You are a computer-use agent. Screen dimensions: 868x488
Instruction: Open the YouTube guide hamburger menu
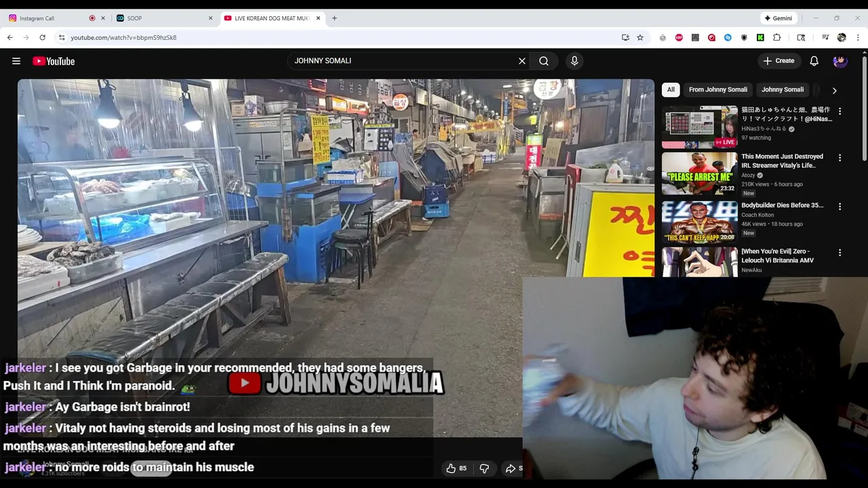click(x=16, y=61)
